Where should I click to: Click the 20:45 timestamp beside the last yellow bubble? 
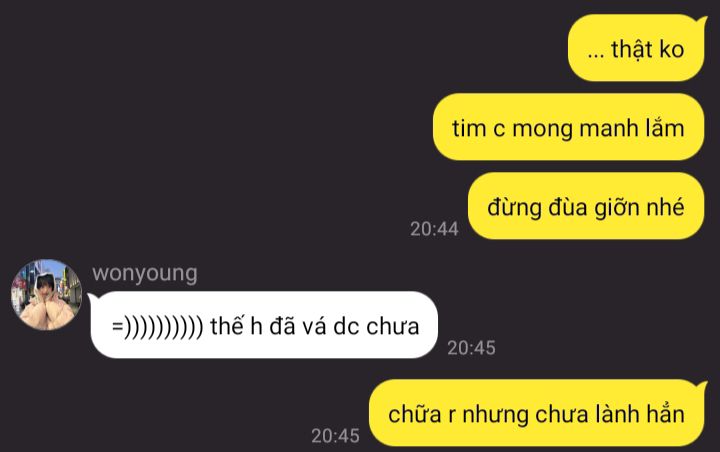point(335,435)
